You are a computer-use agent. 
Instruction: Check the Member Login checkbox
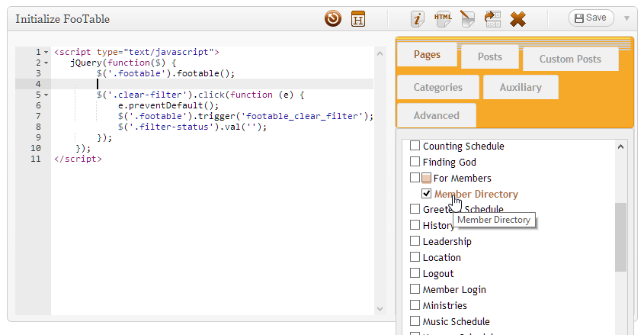click(x=415, y=289)
